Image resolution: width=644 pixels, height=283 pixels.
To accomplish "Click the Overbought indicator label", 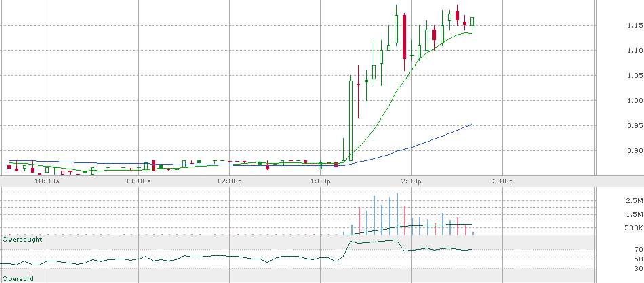I will tap(22, 239).
